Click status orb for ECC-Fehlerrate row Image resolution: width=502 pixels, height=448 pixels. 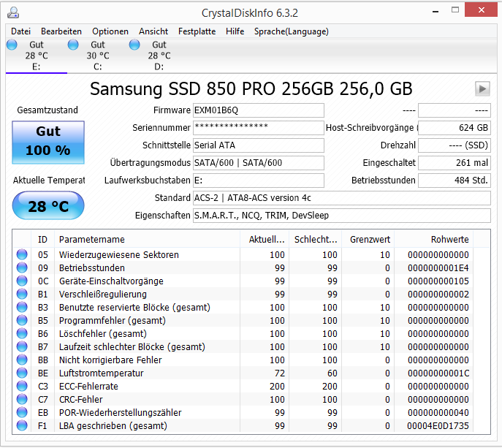tap(22, 386)
